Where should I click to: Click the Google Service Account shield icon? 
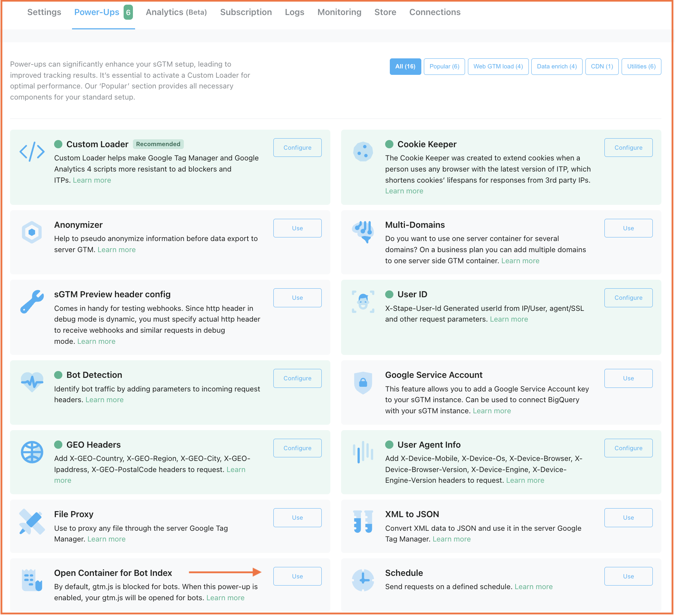(363, 382)
